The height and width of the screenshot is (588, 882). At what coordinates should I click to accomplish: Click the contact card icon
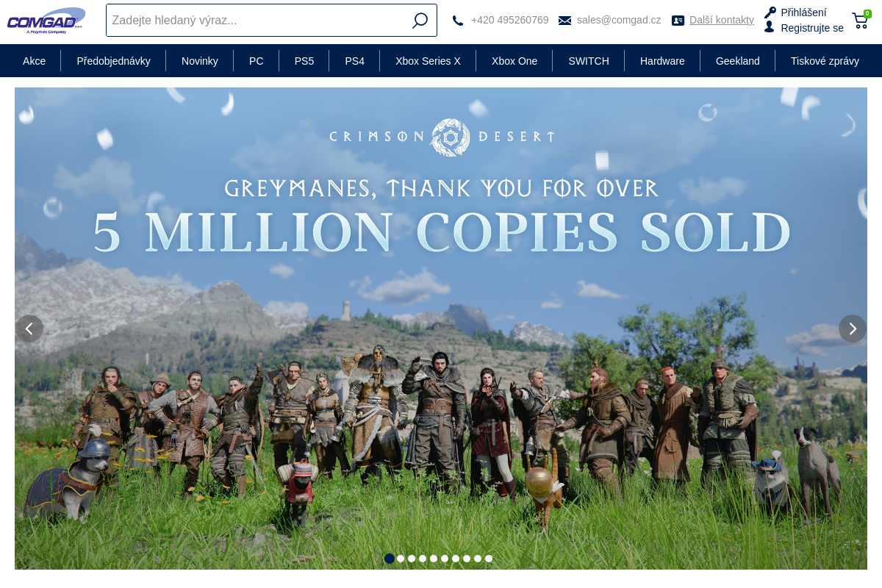coord(678,21)
